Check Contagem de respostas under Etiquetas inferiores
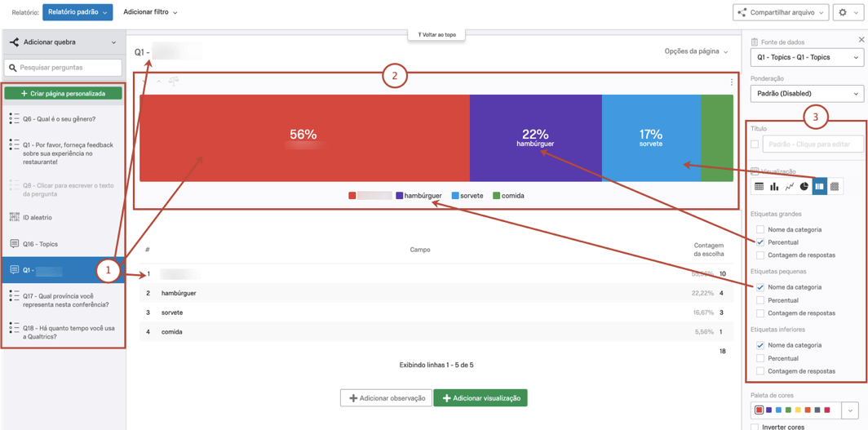 point(760,370)
